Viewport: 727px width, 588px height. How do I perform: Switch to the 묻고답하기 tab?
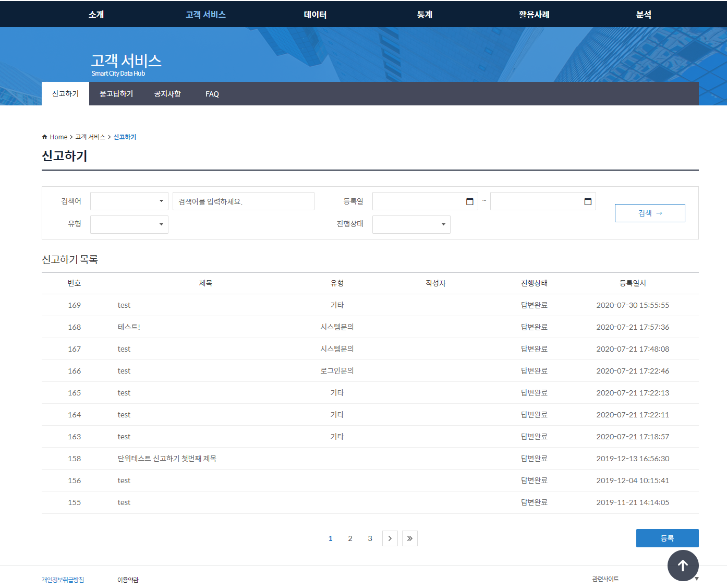[116, 94]
